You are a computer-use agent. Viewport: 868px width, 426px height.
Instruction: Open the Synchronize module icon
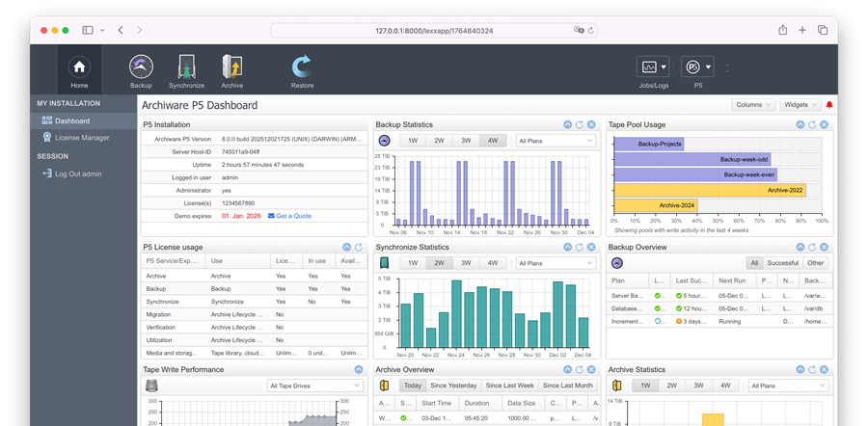click(x=186, y=69)
